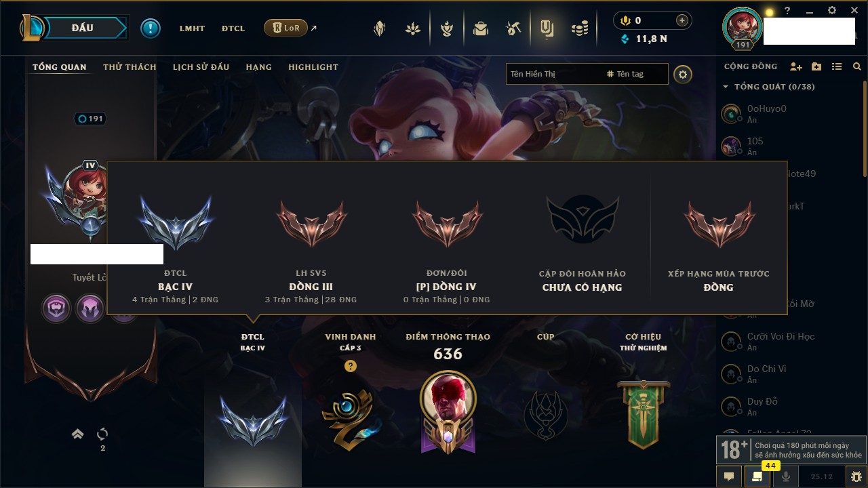
Task: Click the alert exclamation icon beside ĐẤU
Action: tap(151, 28)
